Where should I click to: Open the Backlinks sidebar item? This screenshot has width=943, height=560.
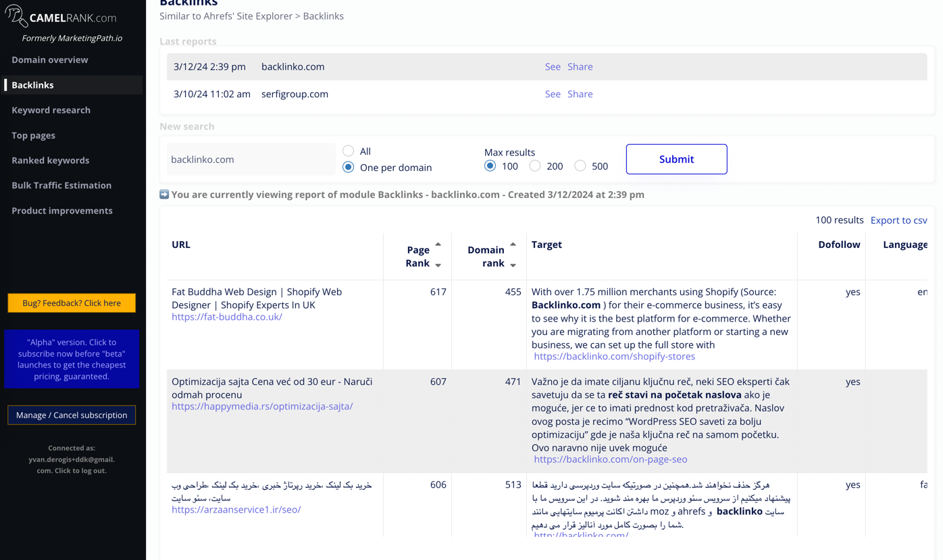[x=32, y=85]
